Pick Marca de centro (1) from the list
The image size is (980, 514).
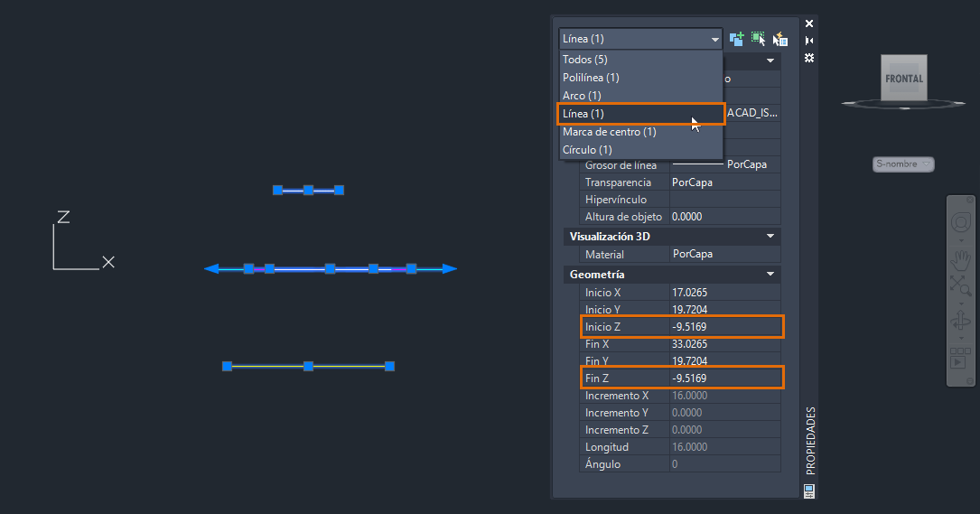pyautogui.click(x=640, y=132)
